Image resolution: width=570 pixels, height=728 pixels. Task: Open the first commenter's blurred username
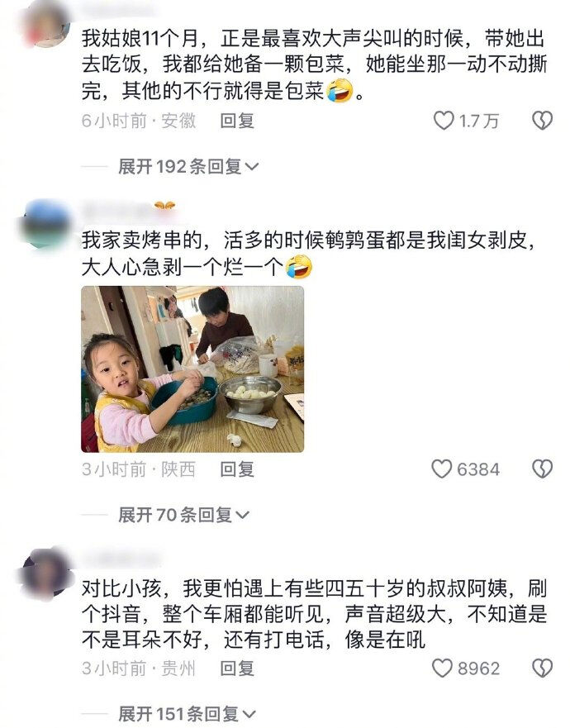coord(118,8)
